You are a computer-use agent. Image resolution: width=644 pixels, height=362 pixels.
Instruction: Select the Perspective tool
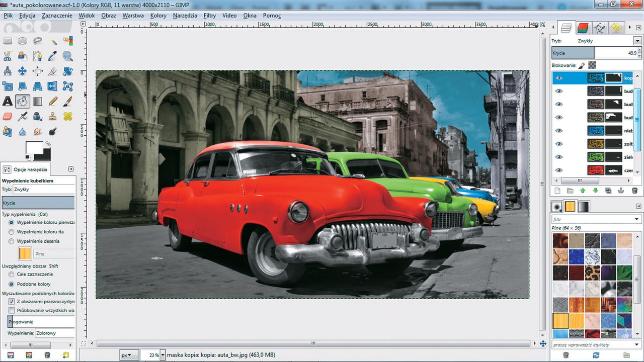[38, 86]
